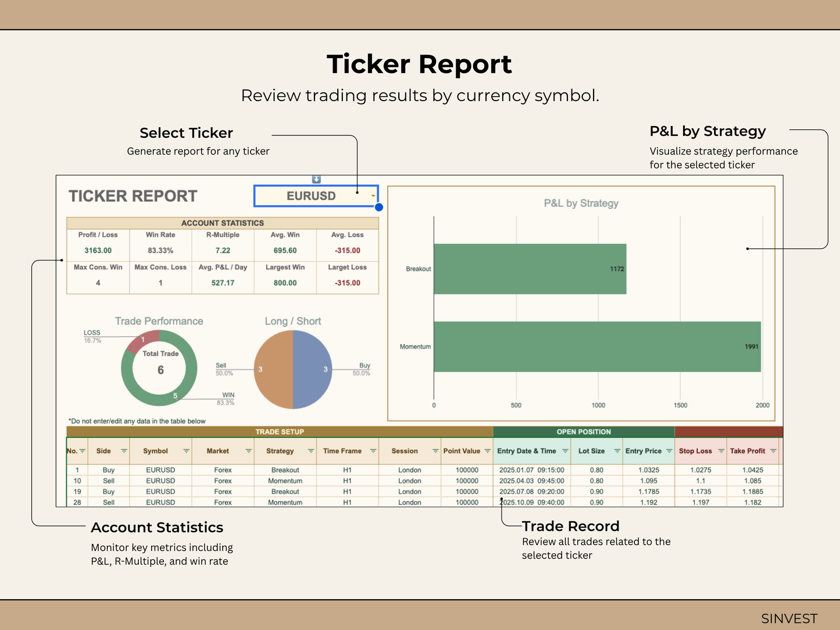The image size is (840, 630).
Task: Open filter icon on Session column
Action: [x=435, y=451]
